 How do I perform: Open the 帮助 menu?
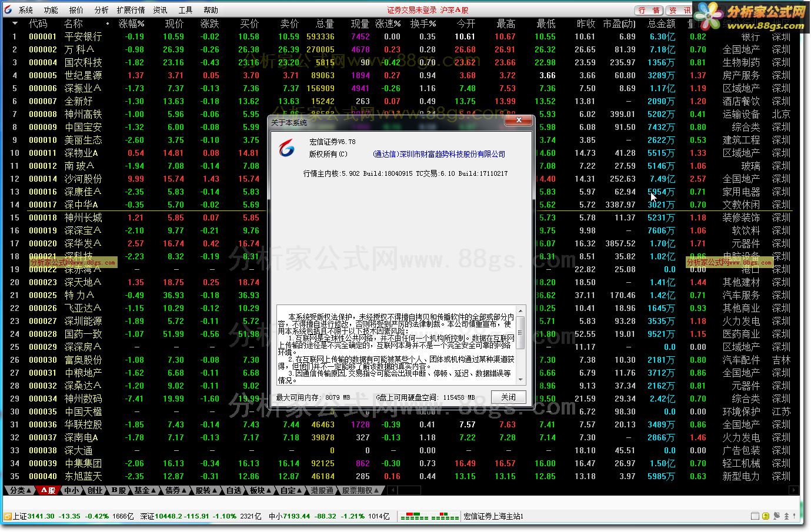click(211, 10)
